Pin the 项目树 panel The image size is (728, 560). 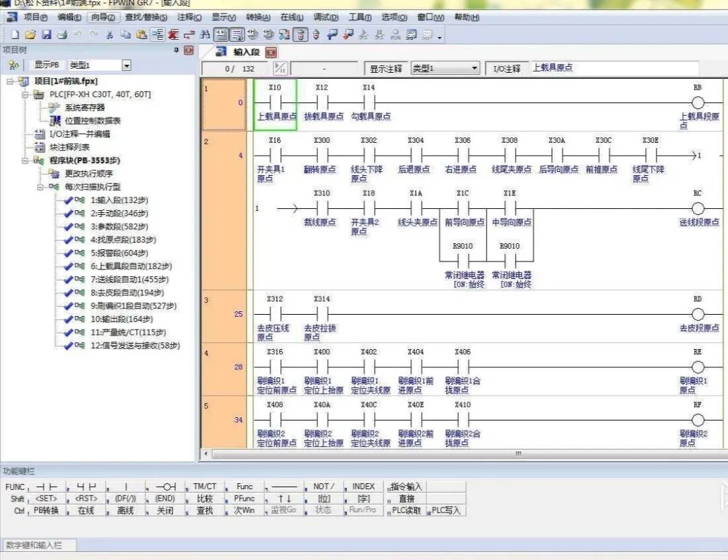[177, 50]
